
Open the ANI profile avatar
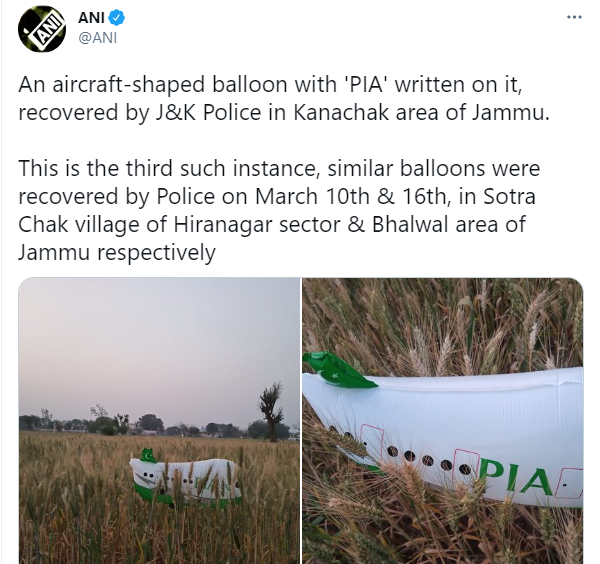pyautogui.click(x=42, y=29)
